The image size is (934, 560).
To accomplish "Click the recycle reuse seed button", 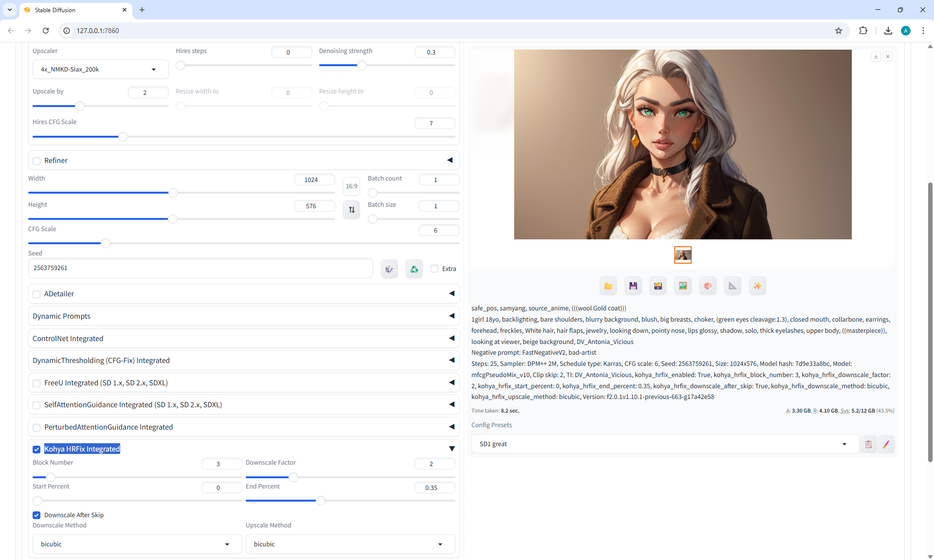I will [x=414, y=269].
